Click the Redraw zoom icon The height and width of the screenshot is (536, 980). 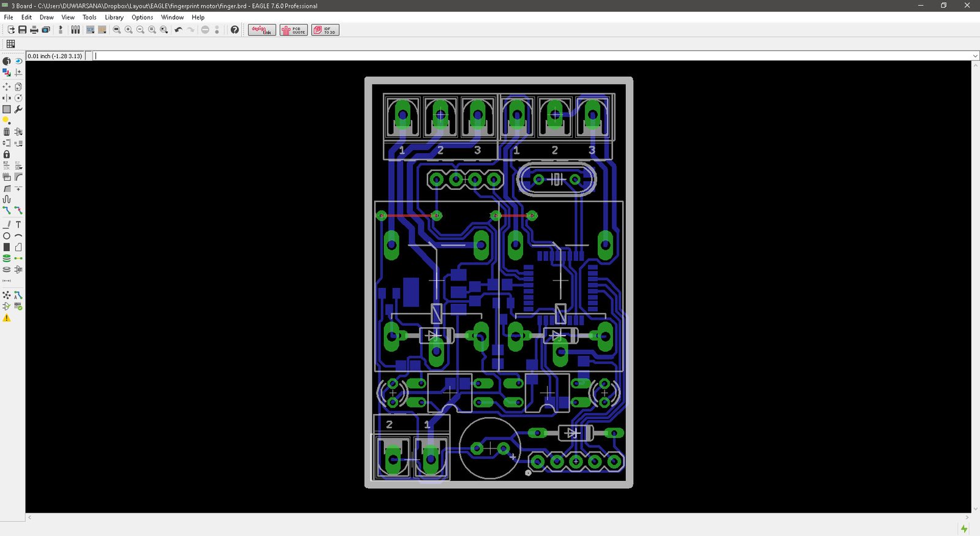coord(152,29)
